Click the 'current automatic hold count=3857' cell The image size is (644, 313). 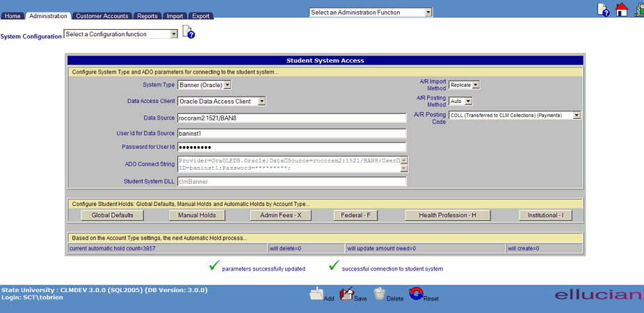(167, 248)
